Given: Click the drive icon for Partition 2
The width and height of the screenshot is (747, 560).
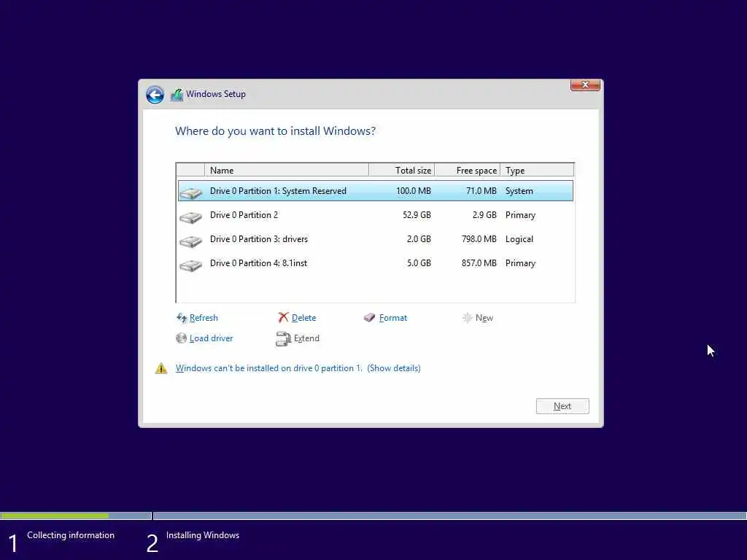Looking at the screenshot, I should pyautogui.click(x=191, y=217).
